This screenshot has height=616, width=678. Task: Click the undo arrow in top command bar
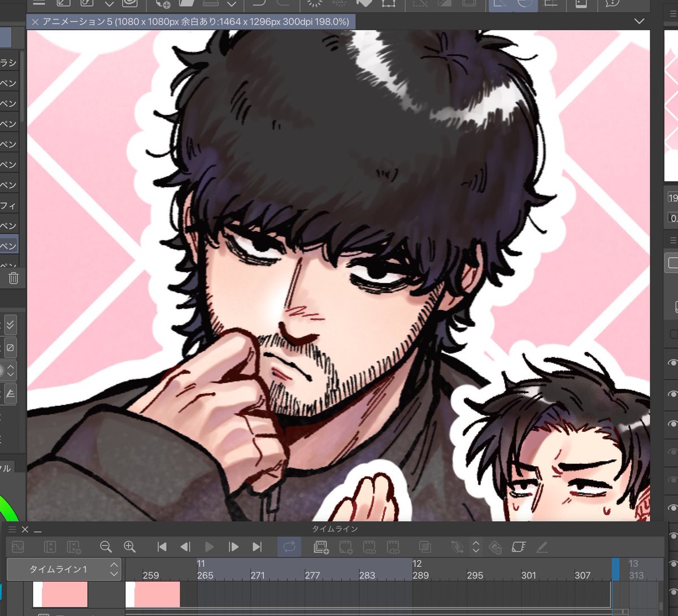pyautogui.click(x=259, y=3)
